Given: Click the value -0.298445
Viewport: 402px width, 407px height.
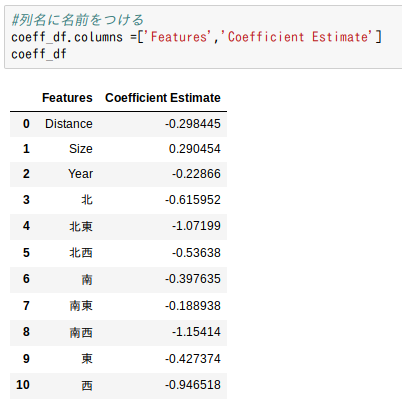Looking at the screenshot, I should click(193, 124).
